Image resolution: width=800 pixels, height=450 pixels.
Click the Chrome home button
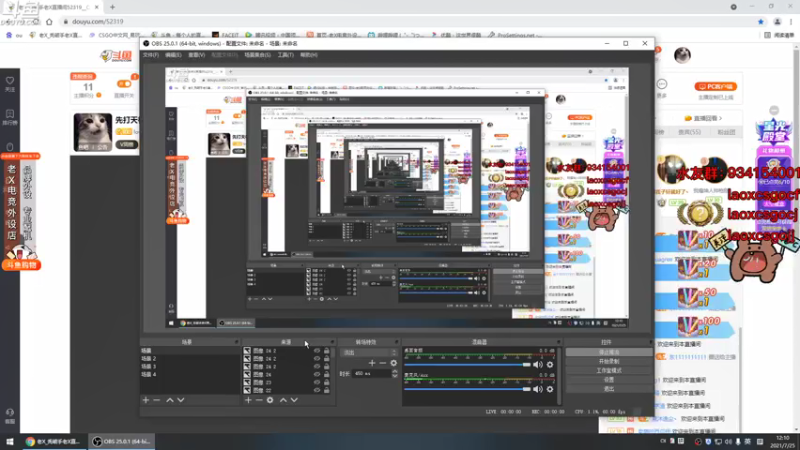49,21
